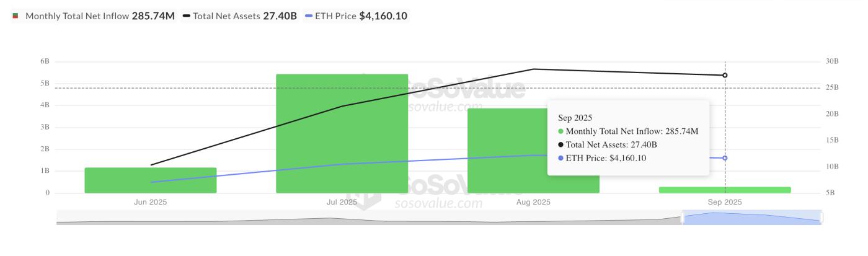Click the green dot in the tooltip
The height and width of the screenshot is (256, 868).
point(561,131)
